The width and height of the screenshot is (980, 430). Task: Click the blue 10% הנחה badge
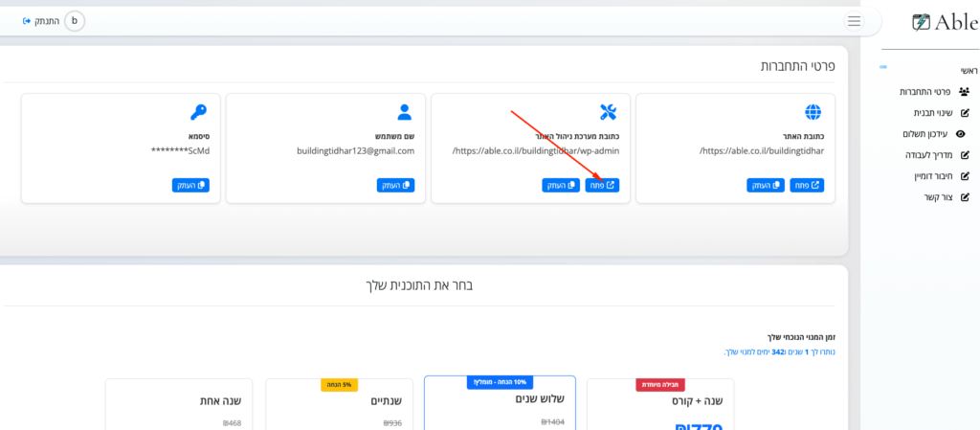tap(501, 382)
